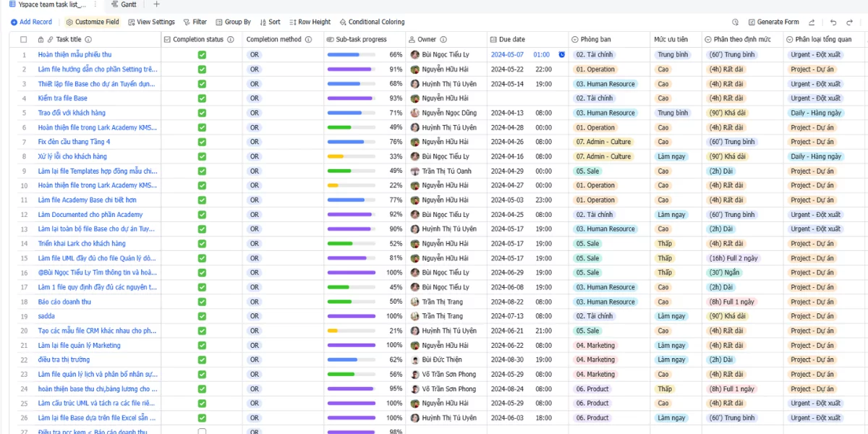The width and height of the screenshot is (868, 434).
Task: Click the plus icon to add a view
Action: (157, 4)
